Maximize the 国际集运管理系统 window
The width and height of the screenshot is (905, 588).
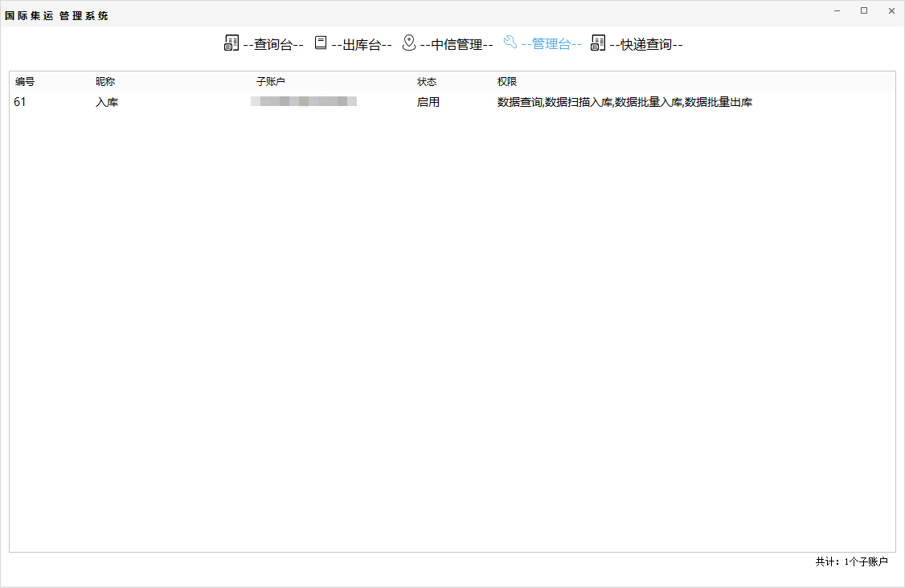pyautogui.click(x=864, y=11)
